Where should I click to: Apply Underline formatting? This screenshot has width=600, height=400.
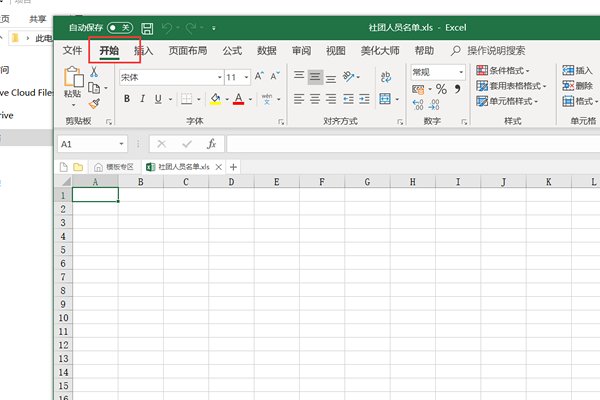pyautogui.click(x=159, y=98)
